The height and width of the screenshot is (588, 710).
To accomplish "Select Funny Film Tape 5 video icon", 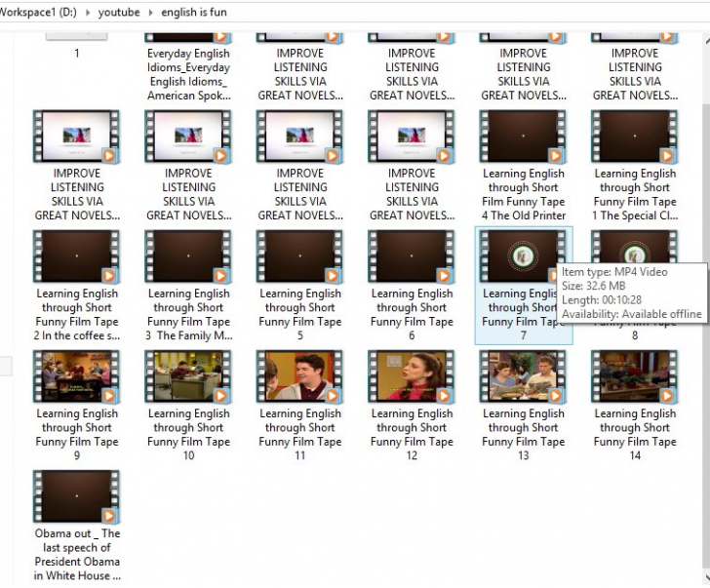I will [x=299, y=256].
